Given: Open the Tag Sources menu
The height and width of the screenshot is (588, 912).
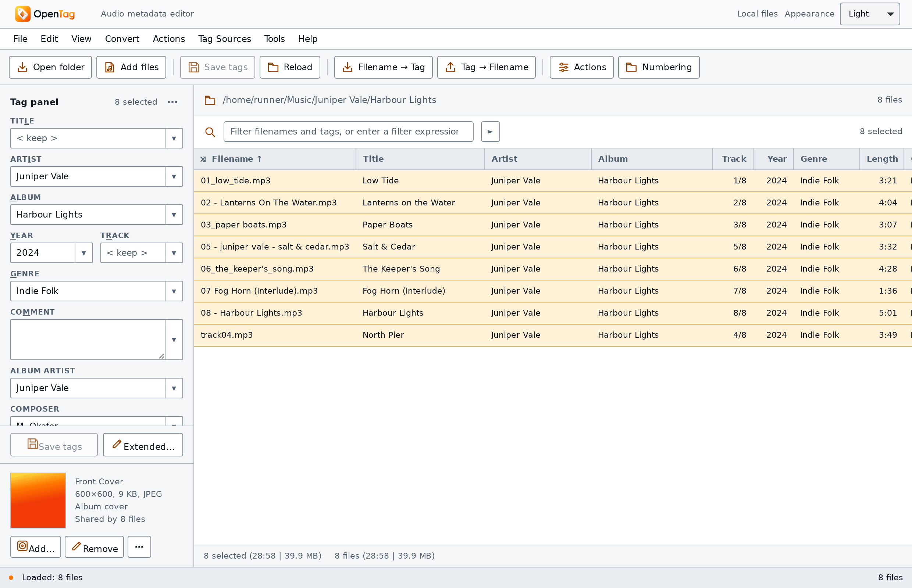Looking at the screenshot, I should click(x=225, y=39).
